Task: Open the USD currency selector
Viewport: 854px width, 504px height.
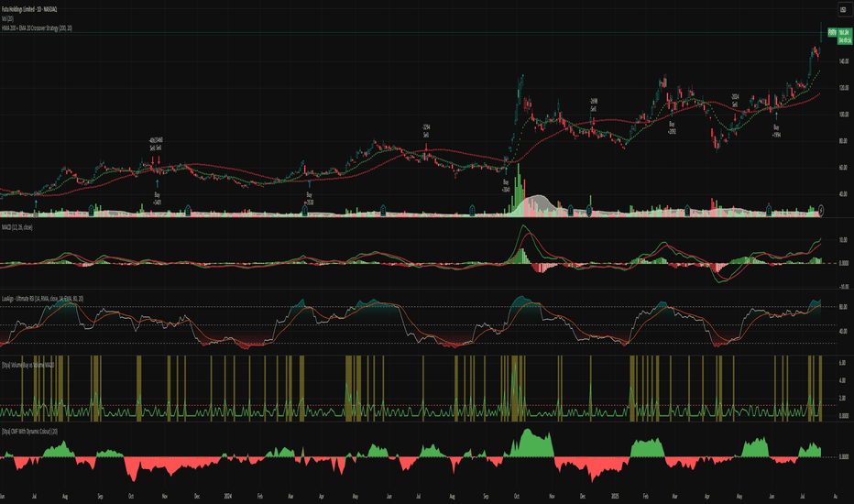Action: [x=843, y=9]
